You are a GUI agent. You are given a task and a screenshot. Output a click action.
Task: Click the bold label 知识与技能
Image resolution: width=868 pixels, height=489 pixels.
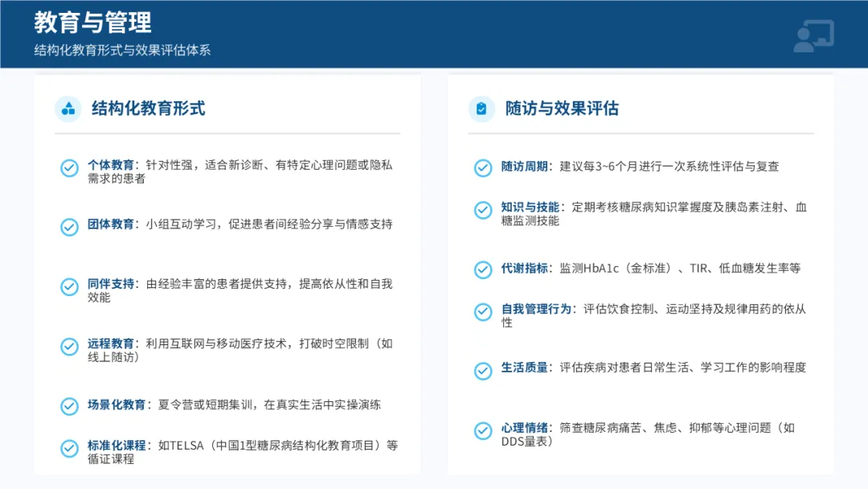point(530,208)
